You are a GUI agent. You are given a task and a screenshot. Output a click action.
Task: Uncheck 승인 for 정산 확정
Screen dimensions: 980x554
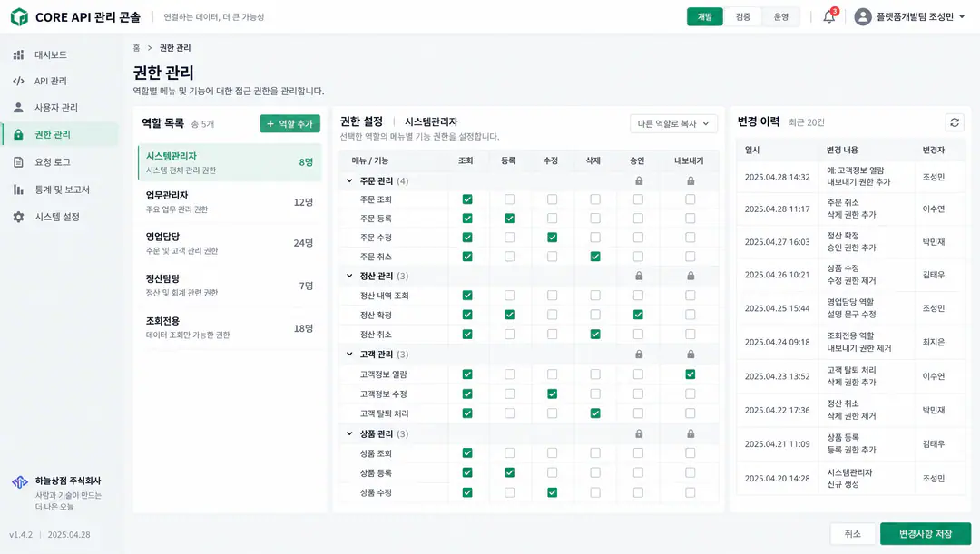coord(638,315)
